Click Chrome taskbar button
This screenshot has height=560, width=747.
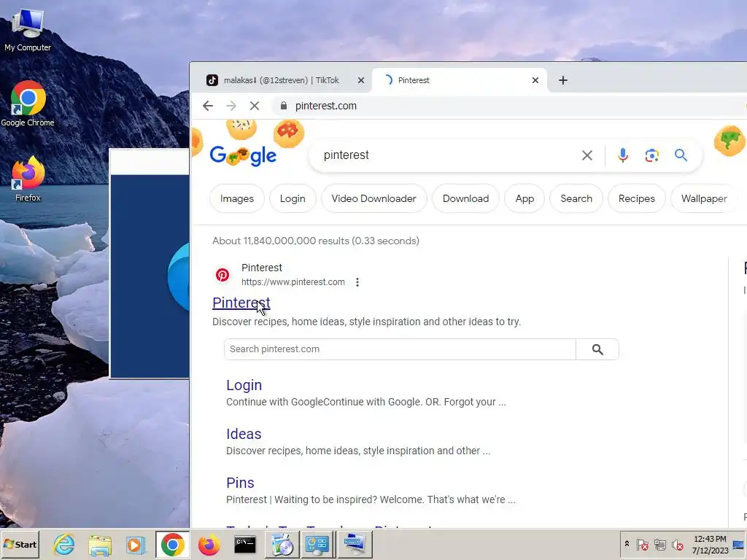tap(172, 544)
